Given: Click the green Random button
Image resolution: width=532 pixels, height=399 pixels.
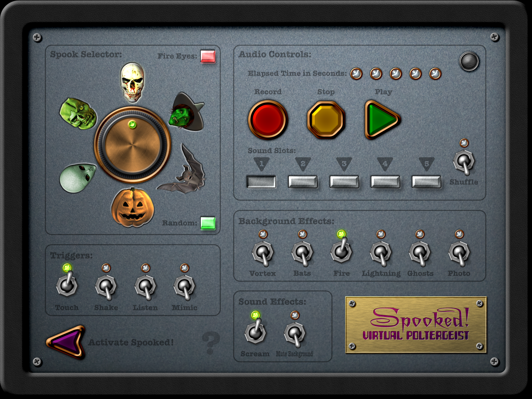Looking at the screenshot, I should (208, 223).
